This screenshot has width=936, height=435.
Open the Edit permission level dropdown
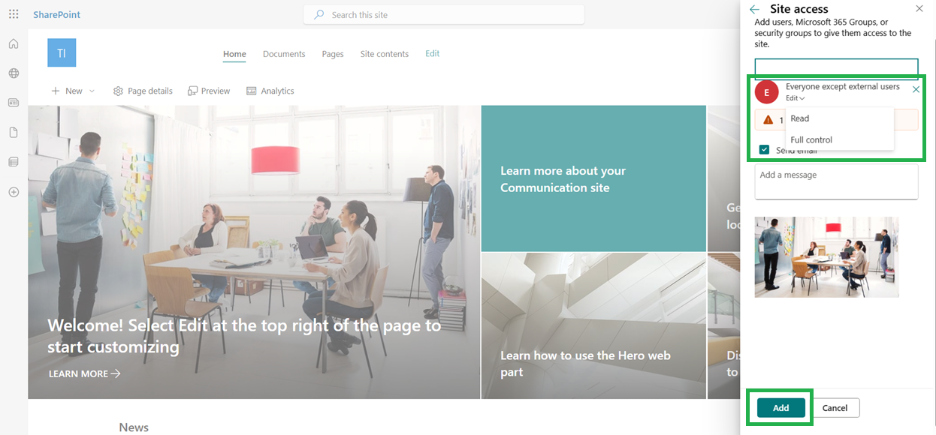point(795,98)
